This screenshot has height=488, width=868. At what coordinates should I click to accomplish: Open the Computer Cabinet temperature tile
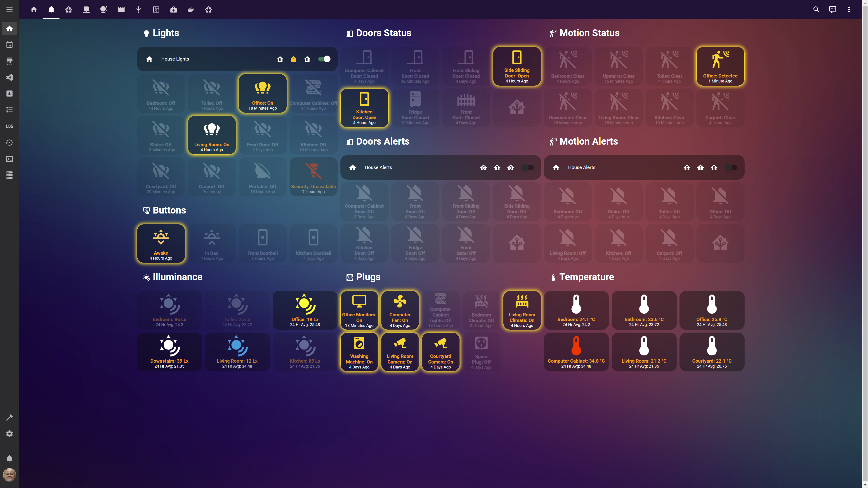click(x=576, y=352)
